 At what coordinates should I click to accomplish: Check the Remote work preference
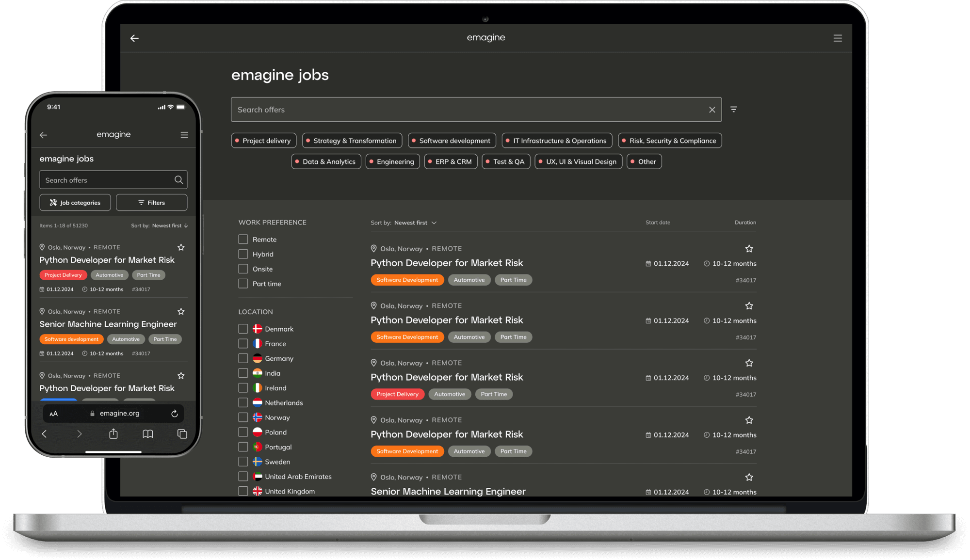(243, 240)
